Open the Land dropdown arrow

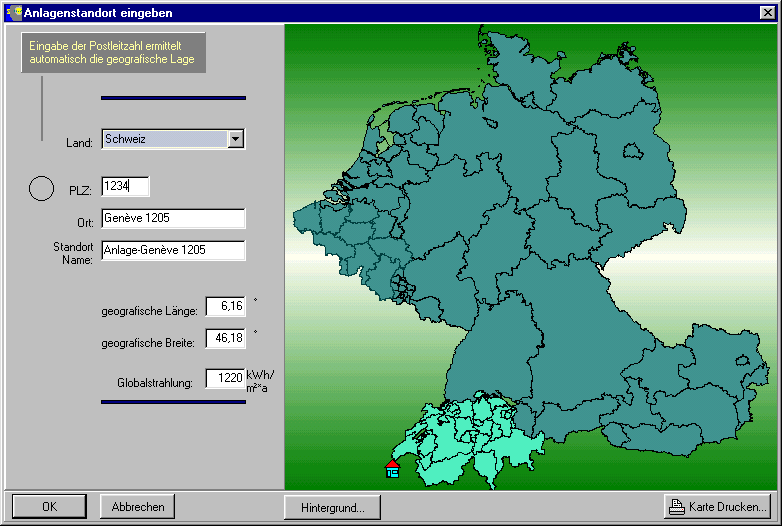tap(235, 139)
